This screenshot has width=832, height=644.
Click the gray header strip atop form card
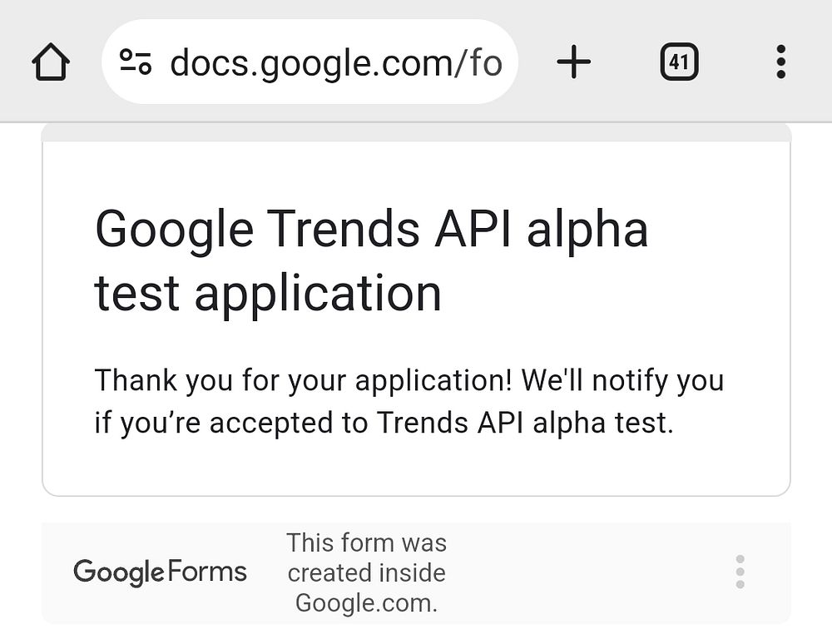click(x=416, y=132)
